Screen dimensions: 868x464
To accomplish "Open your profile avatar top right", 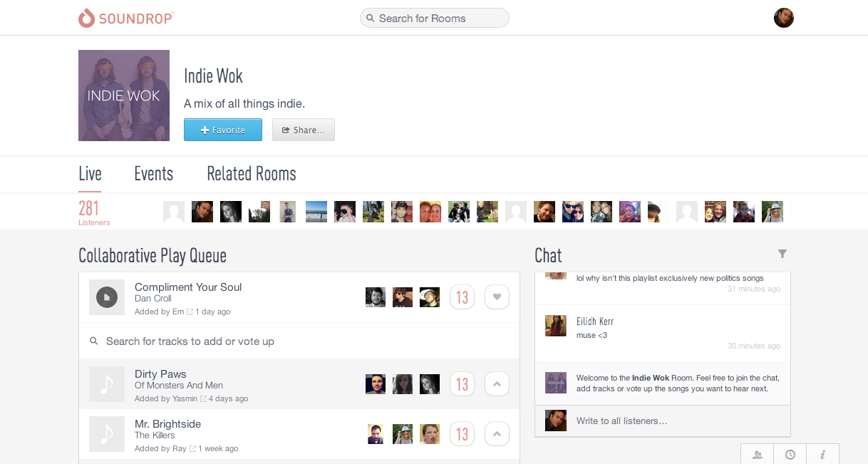I will (x=783, y=18).
